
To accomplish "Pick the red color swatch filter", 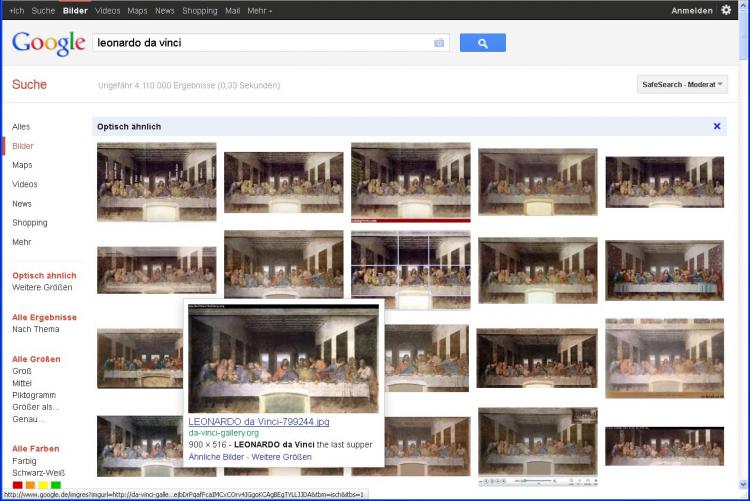I will (x=17, y=485).
